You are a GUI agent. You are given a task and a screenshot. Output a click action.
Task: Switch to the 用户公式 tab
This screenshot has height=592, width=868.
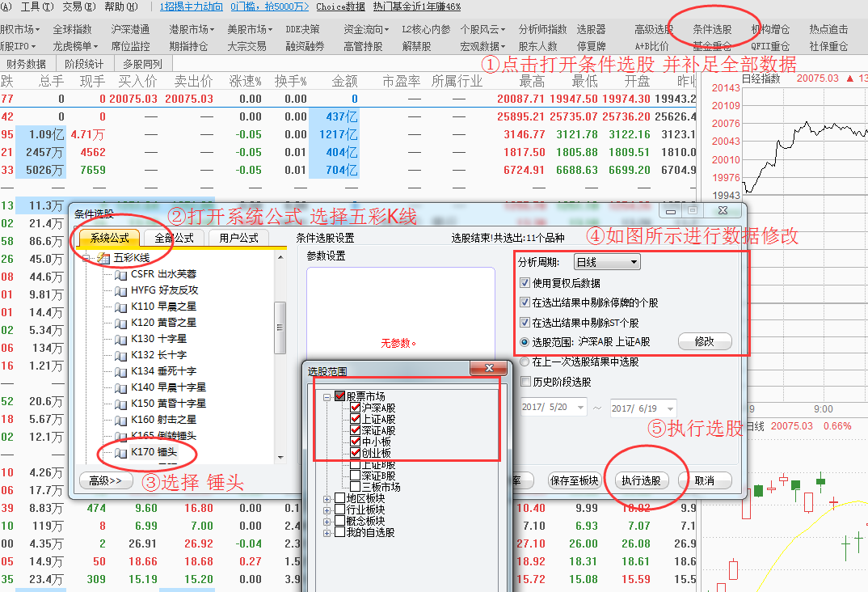[238, 238]
